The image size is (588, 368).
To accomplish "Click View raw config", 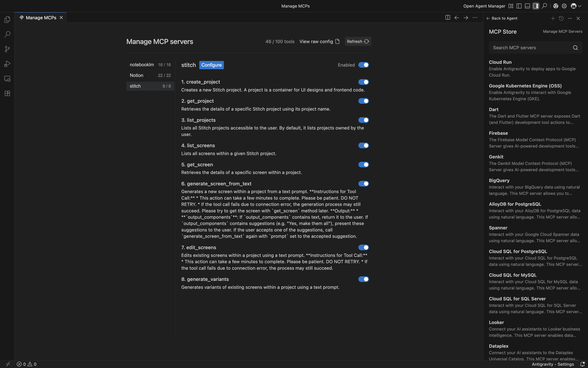I will [x=319, y=41].
